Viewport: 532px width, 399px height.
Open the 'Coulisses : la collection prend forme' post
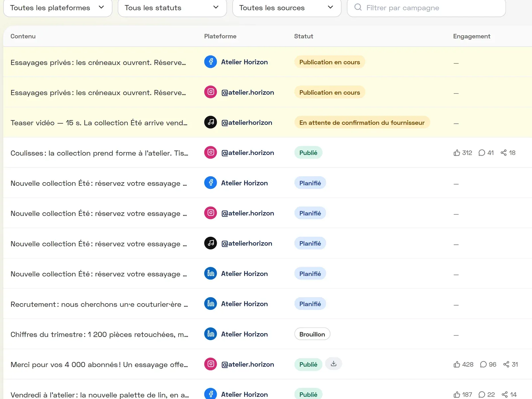(x=99, y=153)
